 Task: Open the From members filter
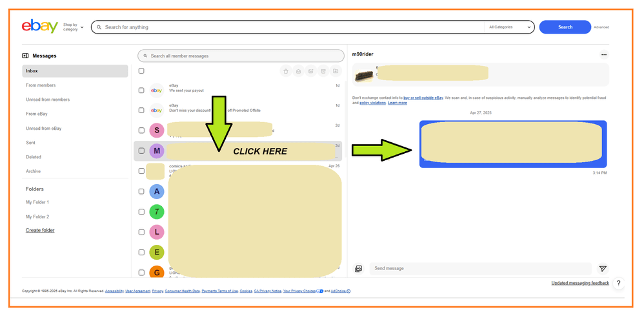(41, 85)
